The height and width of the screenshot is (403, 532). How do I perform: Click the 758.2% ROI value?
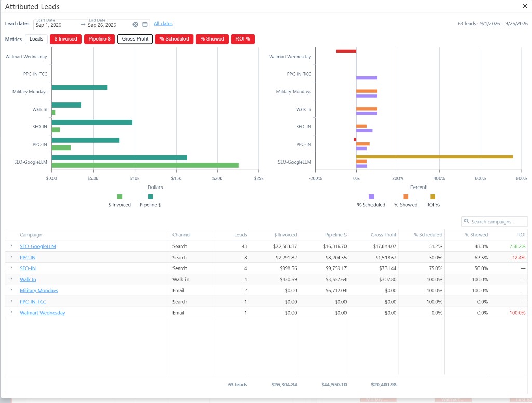[517, 246]
